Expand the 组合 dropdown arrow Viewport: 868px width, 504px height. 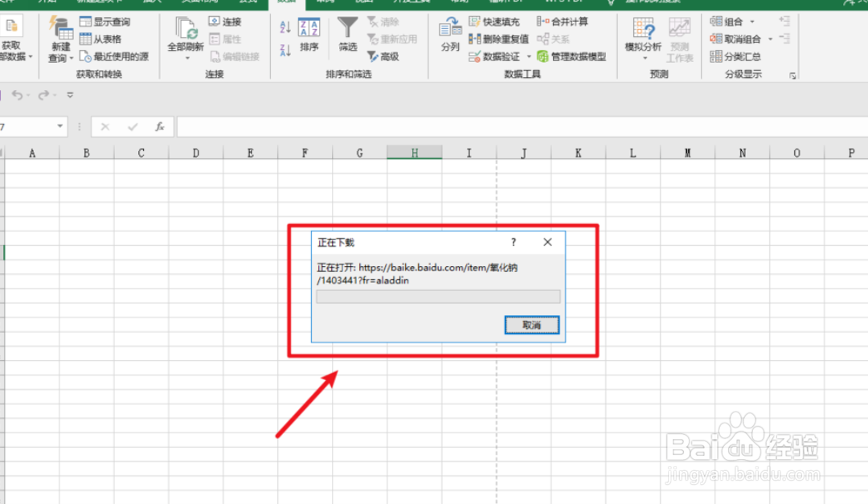pos(751,23)
